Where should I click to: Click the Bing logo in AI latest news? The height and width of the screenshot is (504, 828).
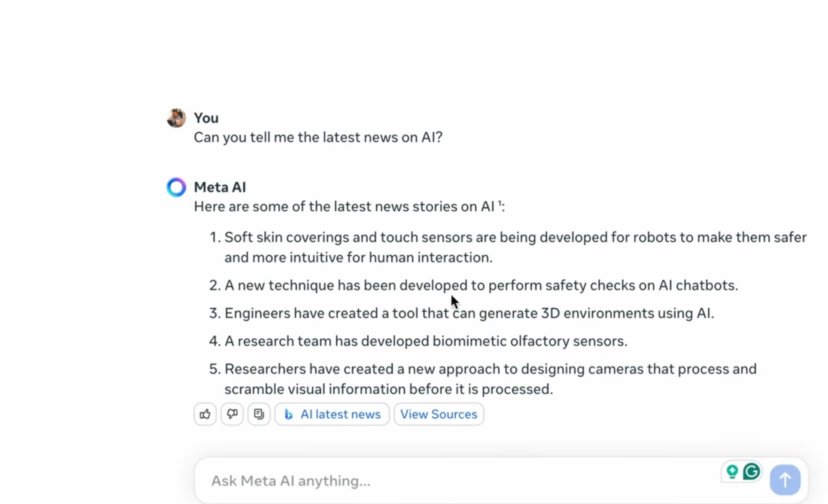[x=289, y=414]
